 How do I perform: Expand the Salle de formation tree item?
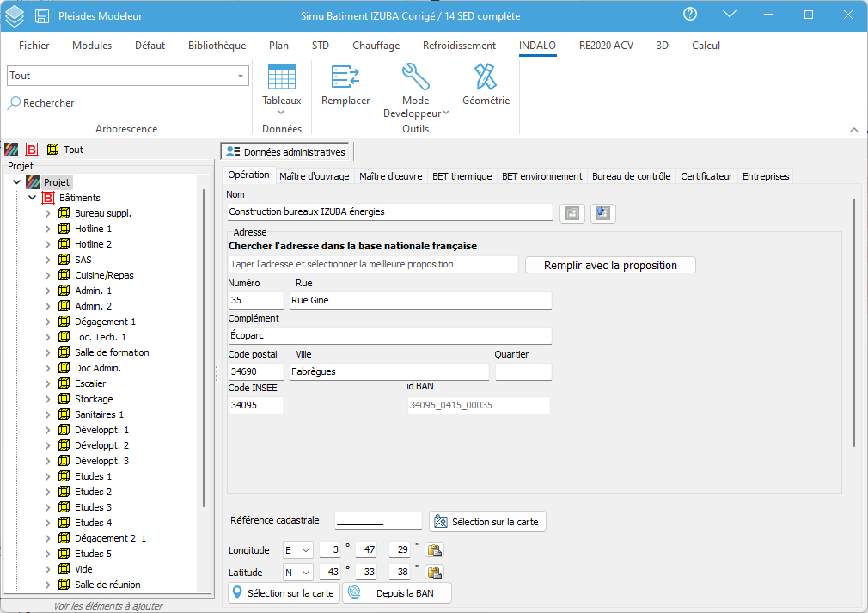point(47,352)
